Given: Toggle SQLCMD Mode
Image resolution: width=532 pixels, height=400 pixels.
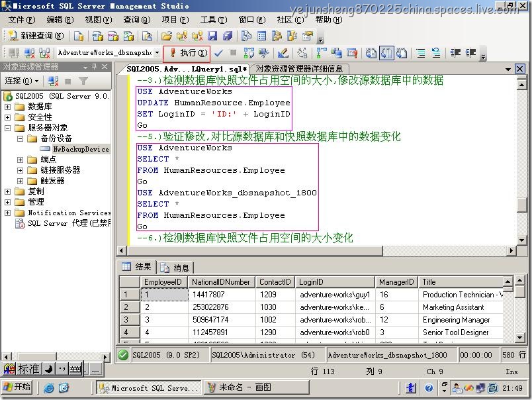Looking at the screenshot, I should [x=352, y=53].
